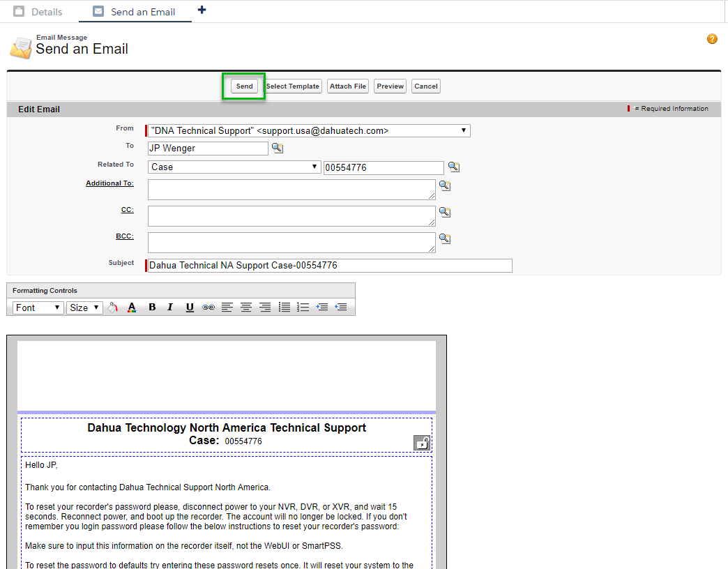The height and width of the screenshot is (569, 728).
Task: Click the first indent arrow icon
Action: [x=321, y=307]
